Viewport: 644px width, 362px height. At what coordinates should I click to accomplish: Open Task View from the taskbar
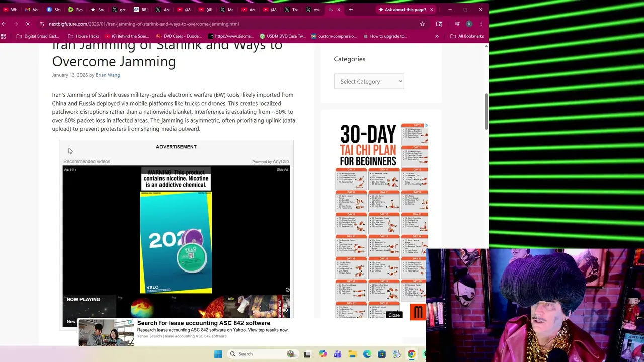point(307,354)
